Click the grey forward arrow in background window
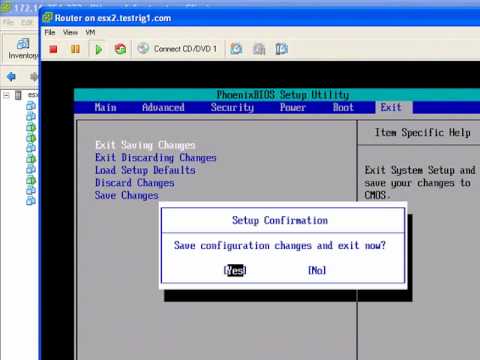 (x=34, y=77)
